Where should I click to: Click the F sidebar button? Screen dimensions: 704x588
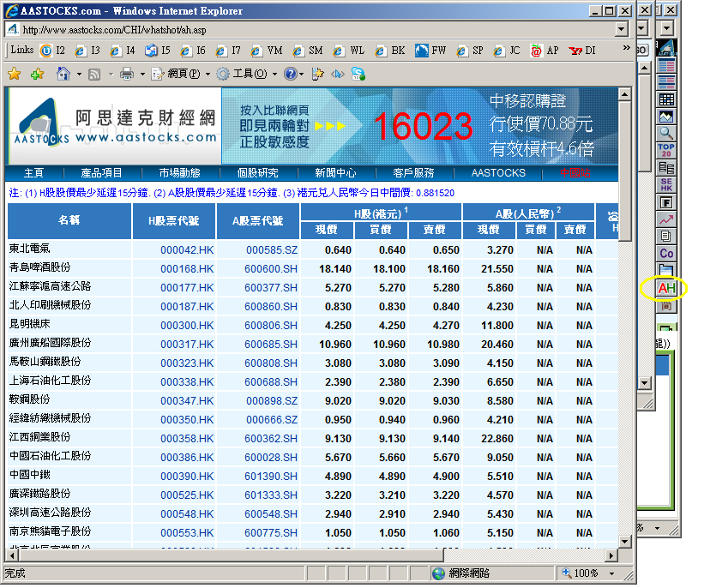666,202
